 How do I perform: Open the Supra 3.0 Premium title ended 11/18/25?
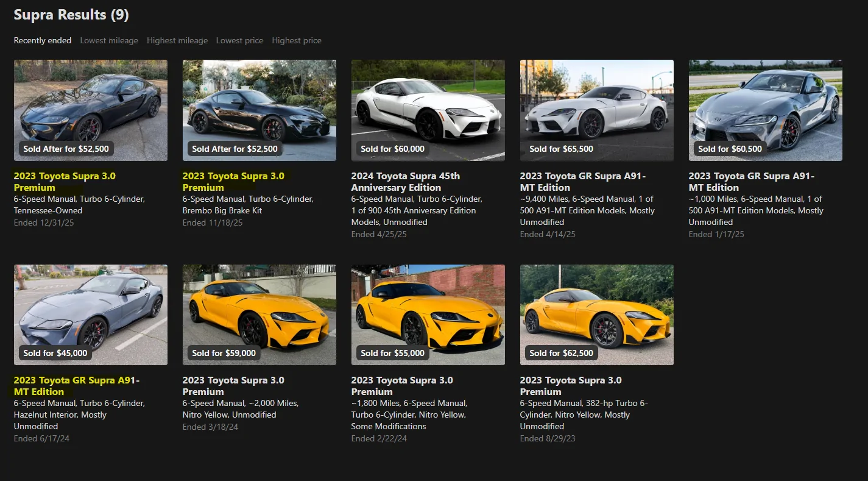click(233, 182)
